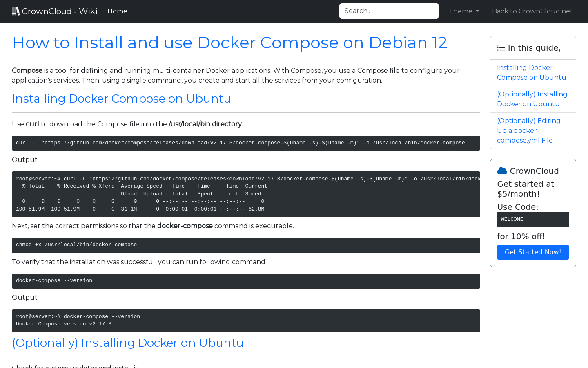The width and height of the screenshot is (588, 368).
Task: Click the "(Optionally) Installing Docker on Ubuntu" heading
Action: pyautogui.click(x=128, y=343)
